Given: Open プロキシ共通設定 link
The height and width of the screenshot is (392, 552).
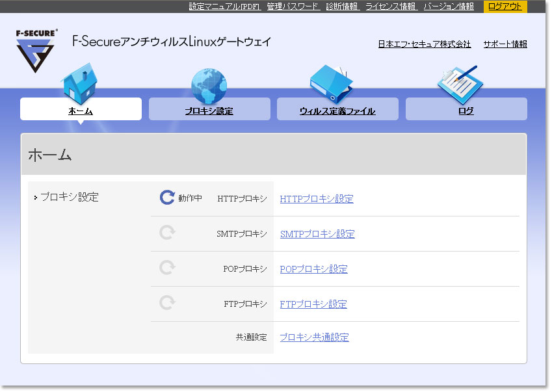Looking at the screenshot, I should 315,337.
